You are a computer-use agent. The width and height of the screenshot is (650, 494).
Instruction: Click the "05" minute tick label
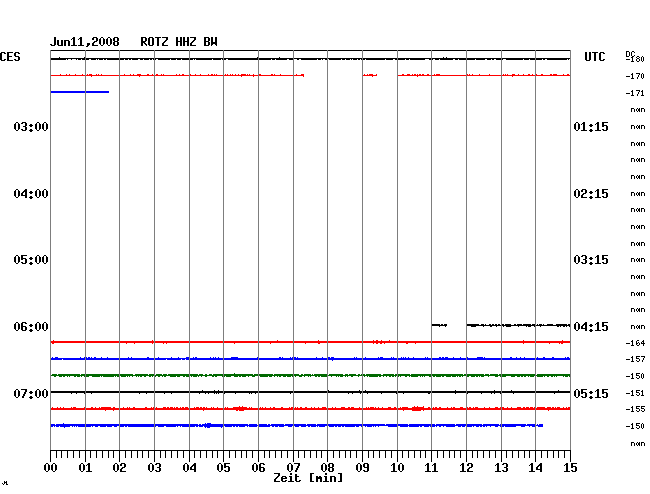tap(223, 467)
